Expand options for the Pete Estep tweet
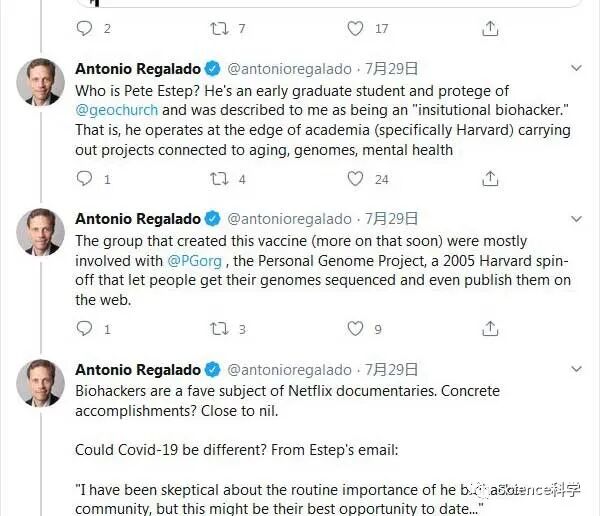The width and height of the screenshot is (600, 516). (576, 69)
